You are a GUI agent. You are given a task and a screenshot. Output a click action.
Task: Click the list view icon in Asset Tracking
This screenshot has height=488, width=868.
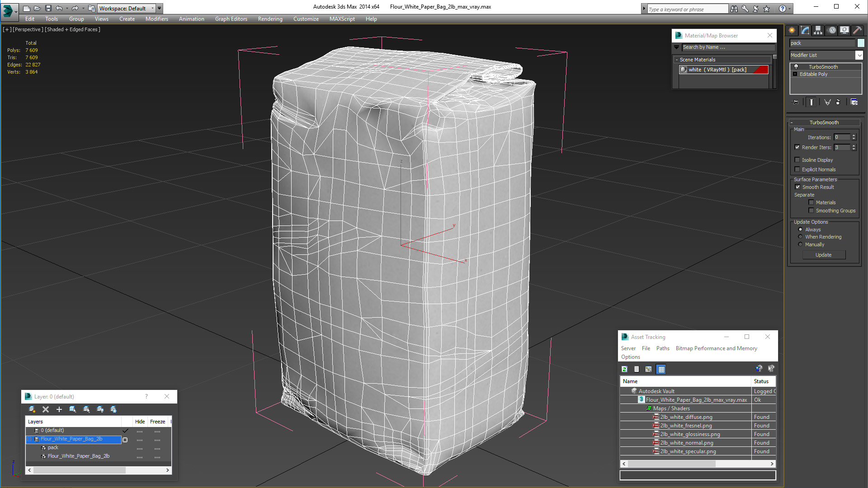pyautogui.click(x=637, y=369)
